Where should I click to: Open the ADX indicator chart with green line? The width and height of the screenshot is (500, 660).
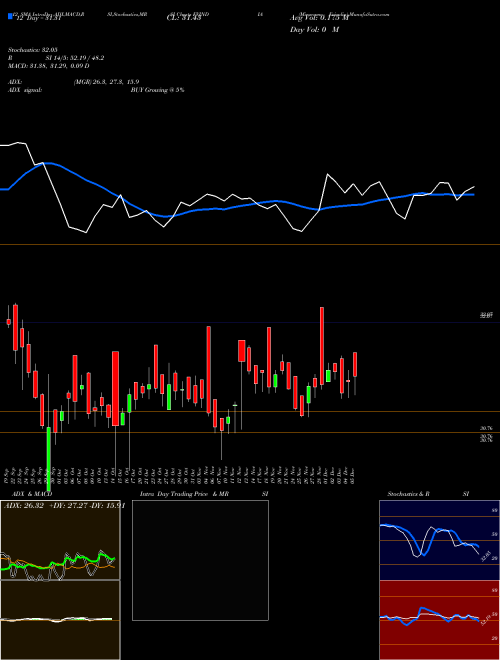tap(60, 540)
